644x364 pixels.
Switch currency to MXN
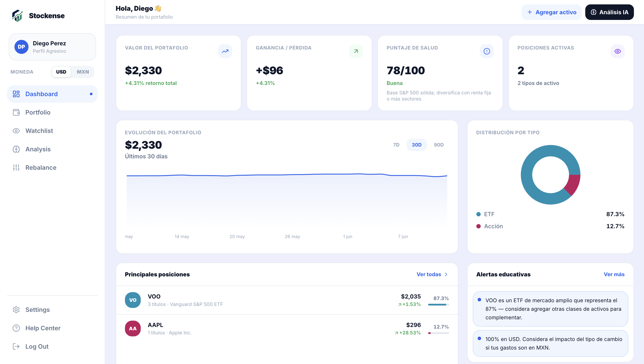[x=83, y=72]
